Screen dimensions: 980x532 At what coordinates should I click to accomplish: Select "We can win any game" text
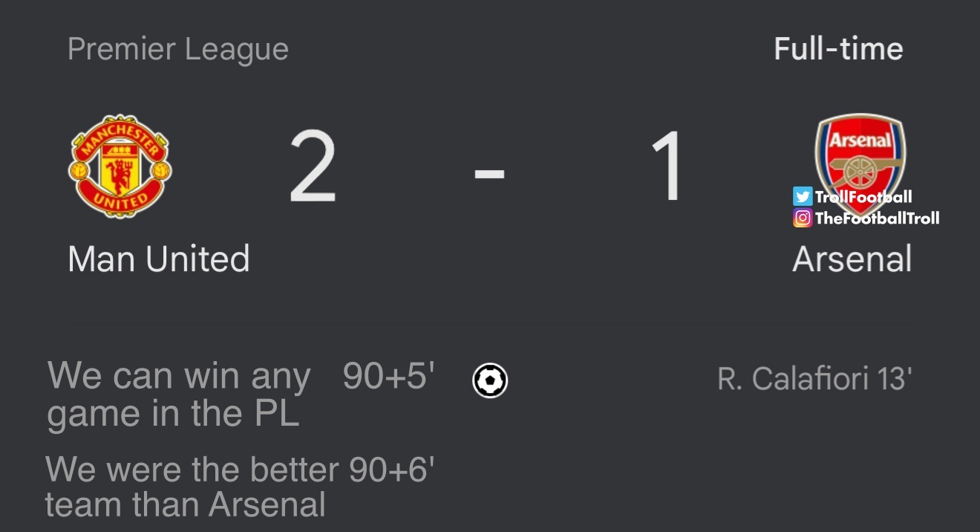pos(178,395)
